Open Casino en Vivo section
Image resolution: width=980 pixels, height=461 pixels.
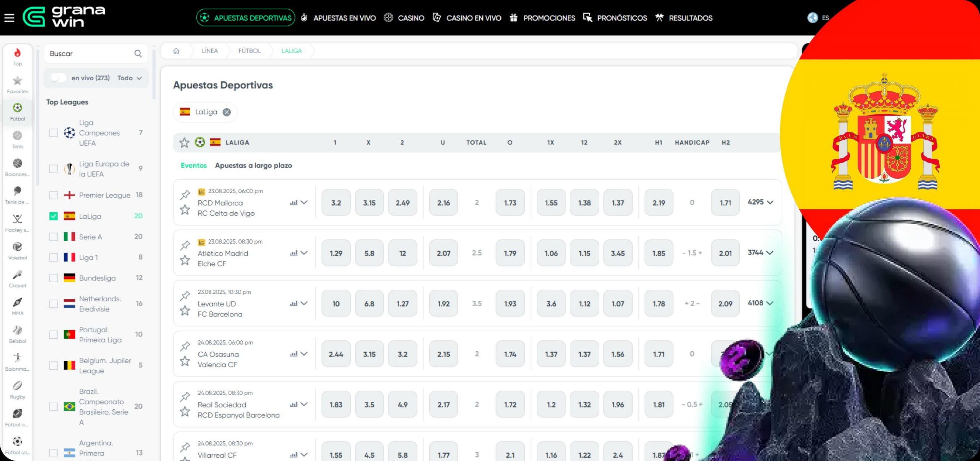(467, 18)
